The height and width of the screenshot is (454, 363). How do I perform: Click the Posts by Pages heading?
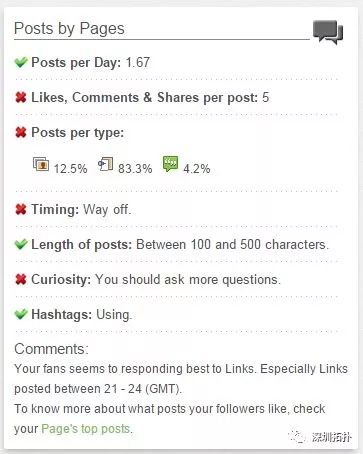point(69,28)
